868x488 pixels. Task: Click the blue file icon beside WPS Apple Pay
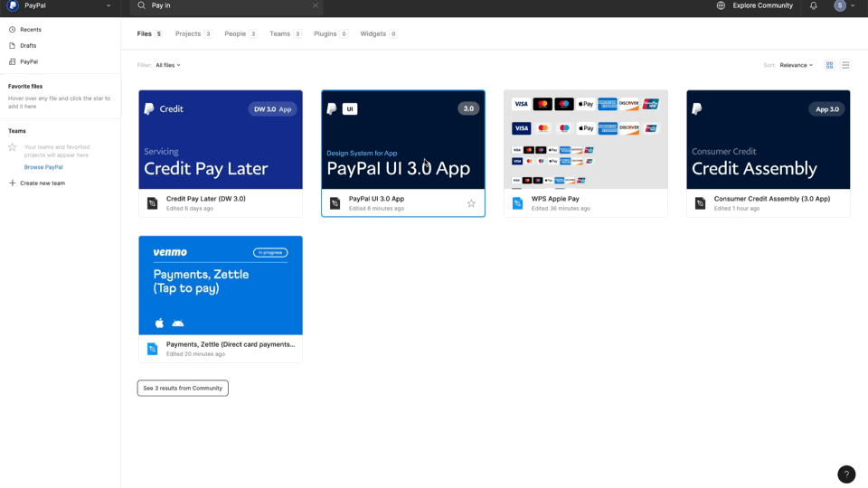coord(517,203)
